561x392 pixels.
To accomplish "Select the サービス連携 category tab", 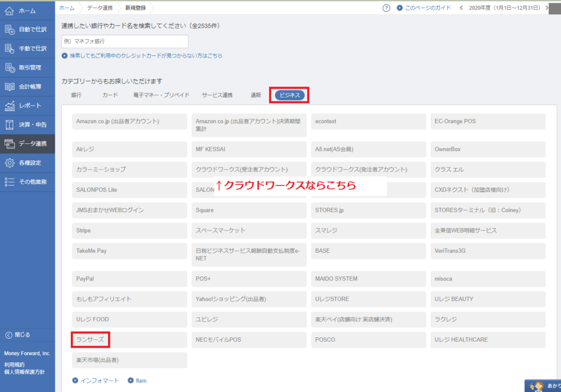I will point(217,95).
